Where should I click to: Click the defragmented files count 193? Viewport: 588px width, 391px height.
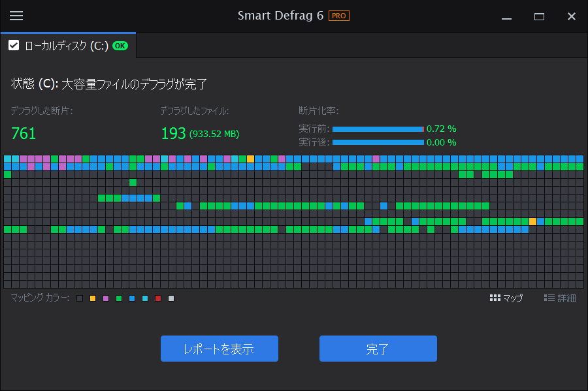click(x=173, y=133)
